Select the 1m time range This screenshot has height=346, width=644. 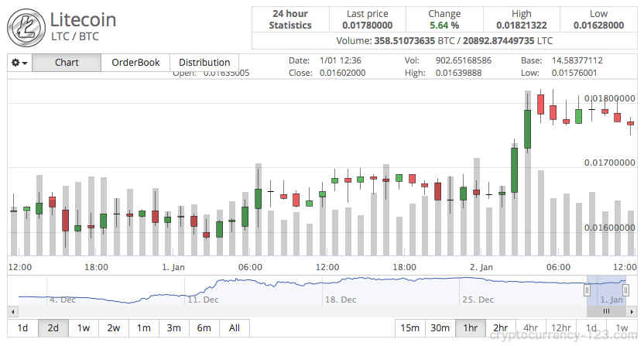point(144,328)
